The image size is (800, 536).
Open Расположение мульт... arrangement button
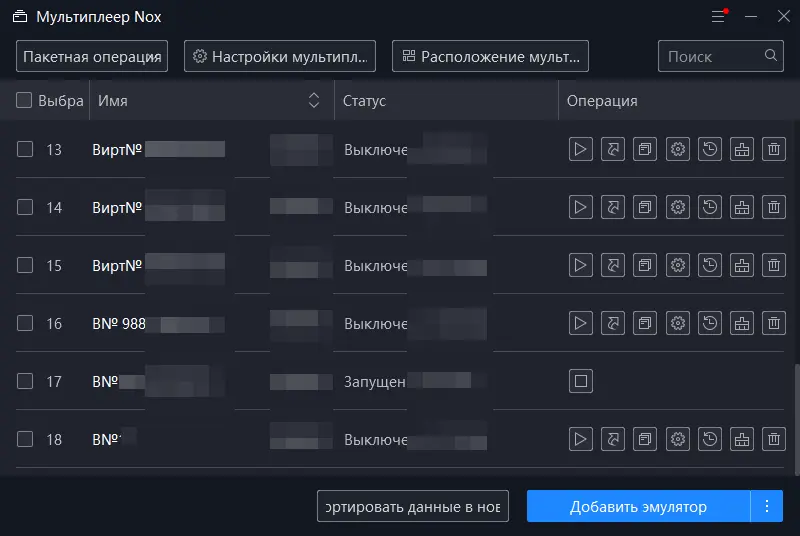pos(490,56)
